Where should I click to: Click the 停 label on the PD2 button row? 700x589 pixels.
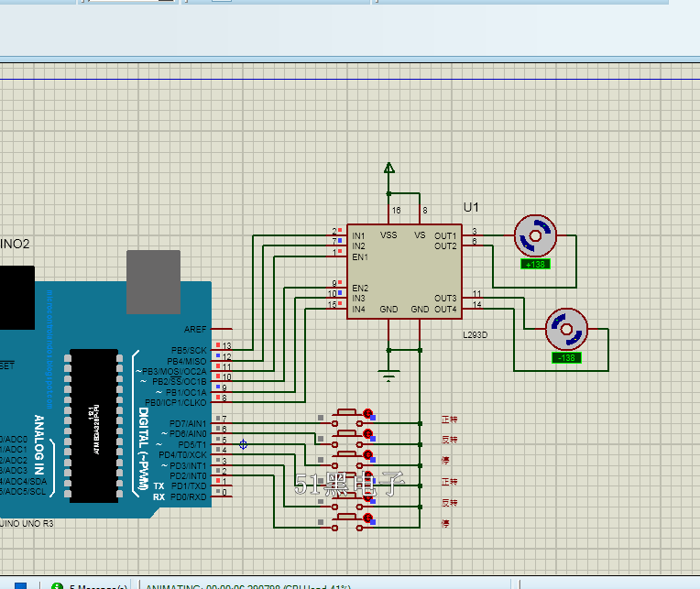(445, 523)
